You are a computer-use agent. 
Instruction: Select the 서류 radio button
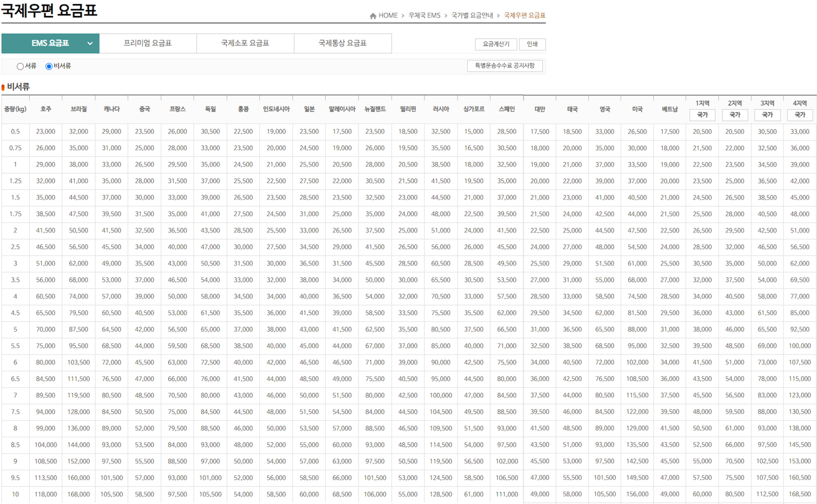[20, 66]
